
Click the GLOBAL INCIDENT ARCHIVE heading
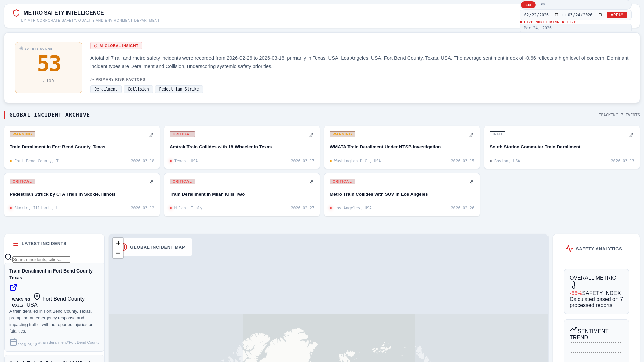pyautogui.click(x=50, y=115)
